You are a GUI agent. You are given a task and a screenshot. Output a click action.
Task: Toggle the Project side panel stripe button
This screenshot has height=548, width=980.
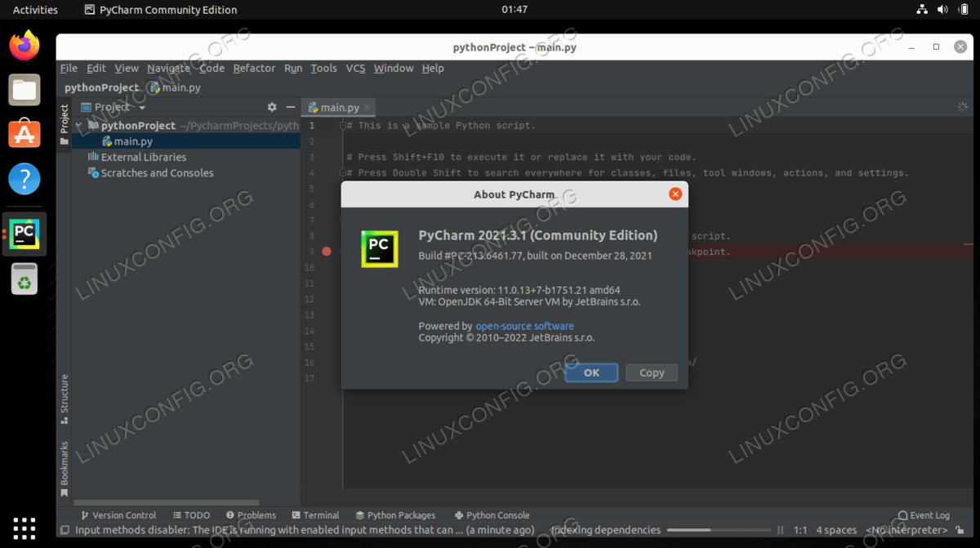click(64, 124)
